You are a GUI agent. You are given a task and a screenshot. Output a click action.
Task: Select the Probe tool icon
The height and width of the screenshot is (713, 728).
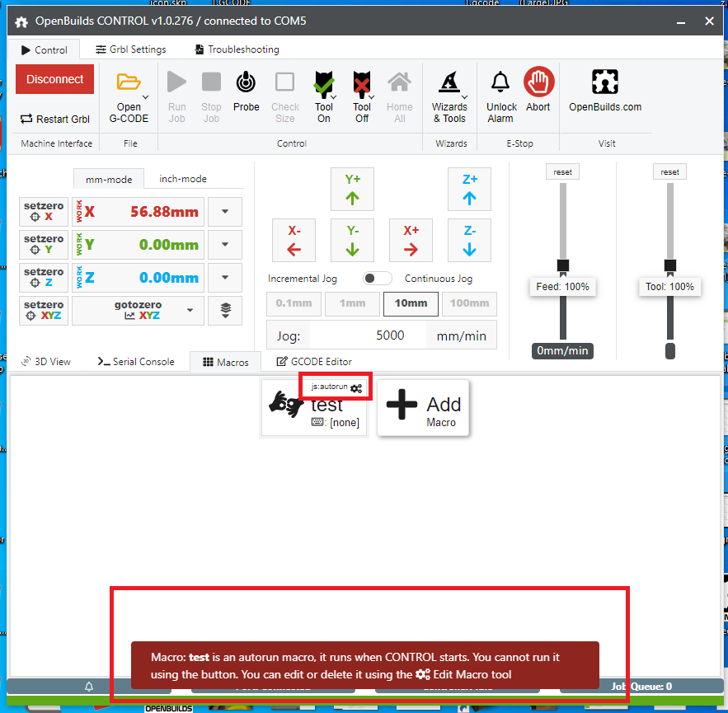246,82
